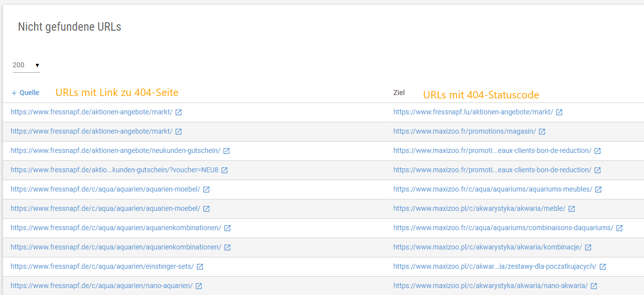This screenshot has height=295, width=644.
Task: Follow source link aktionen-angebote/markt/ in promotions/magasin row
Action: click(x=91, y=131)
